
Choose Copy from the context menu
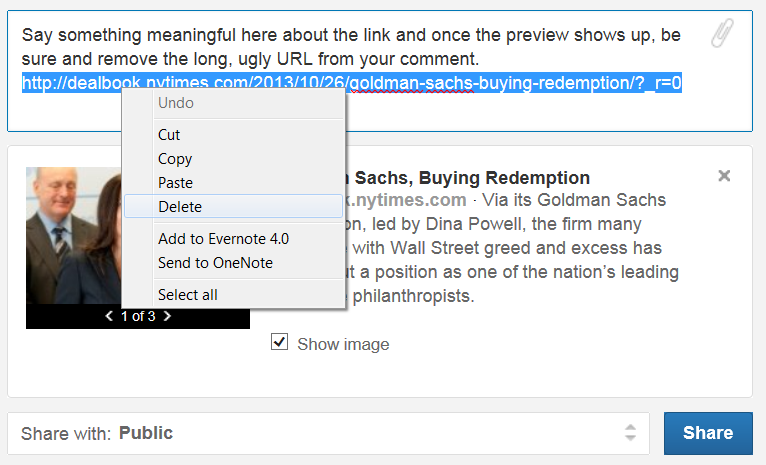tap(175, 159)
